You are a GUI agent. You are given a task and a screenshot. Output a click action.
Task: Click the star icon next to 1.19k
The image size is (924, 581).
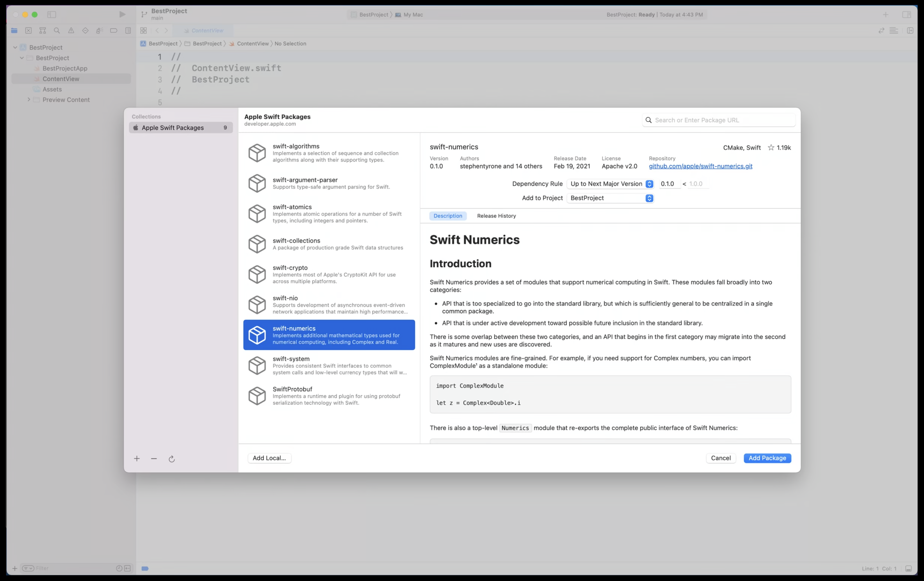771,147
